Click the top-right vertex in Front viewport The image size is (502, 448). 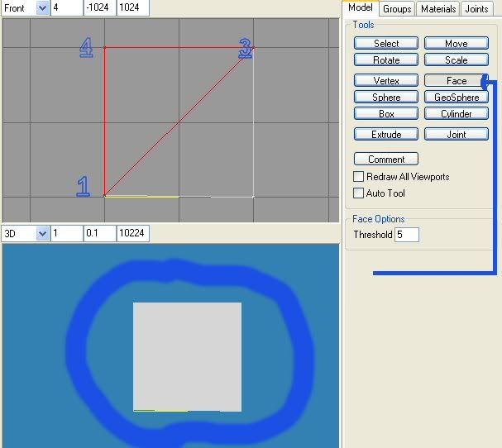[x=253, y=48]
